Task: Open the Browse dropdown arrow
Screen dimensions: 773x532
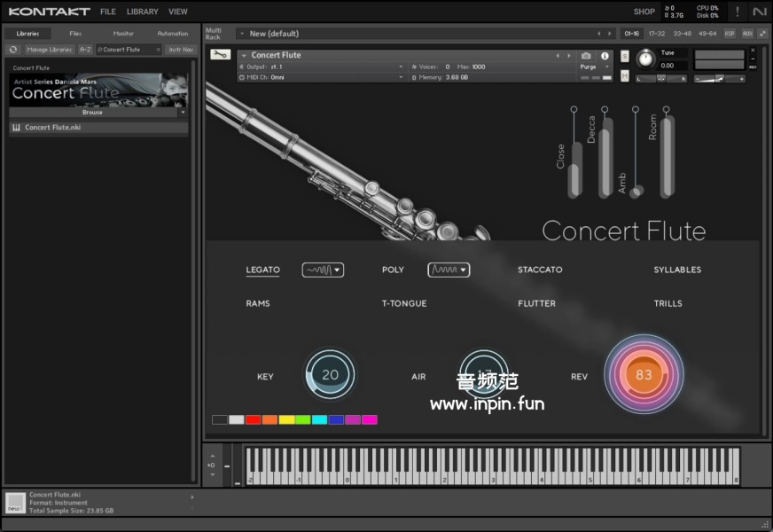Action: pyautogui.click(x=183, y=113)
